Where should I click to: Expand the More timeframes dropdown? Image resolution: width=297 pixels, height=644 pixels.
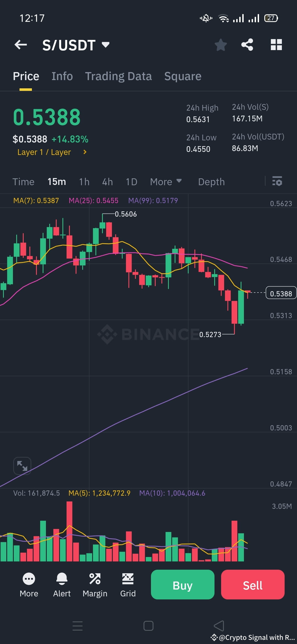point(166,182)
